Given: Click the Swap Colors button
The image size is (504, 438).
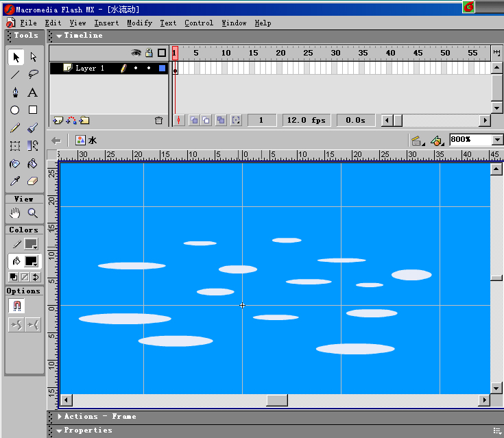Looking at the screenshot, I should [36, 277].
